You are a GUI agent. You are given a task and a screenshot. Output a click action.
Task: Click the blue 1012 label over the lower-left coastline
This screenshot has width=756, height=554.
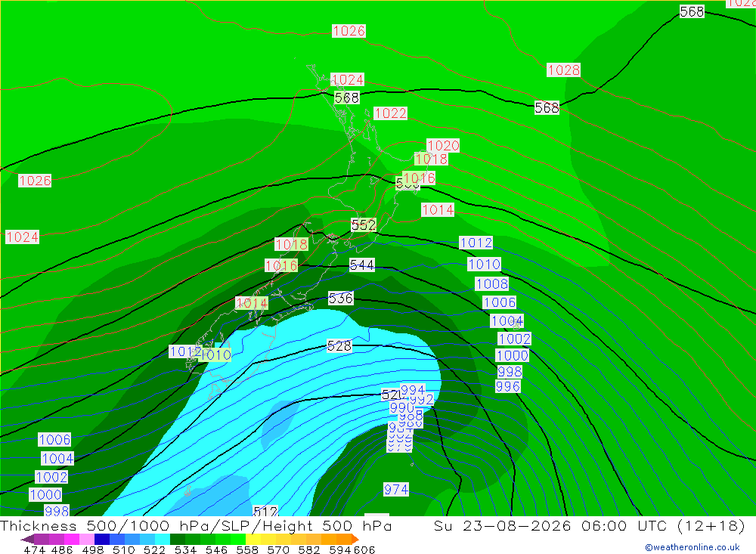pos(184,352)
